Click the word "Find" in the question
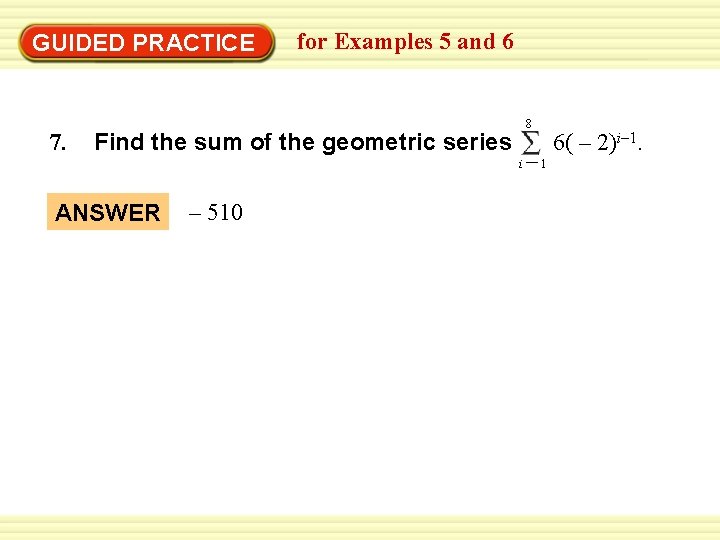 click(x=118, y=142)
